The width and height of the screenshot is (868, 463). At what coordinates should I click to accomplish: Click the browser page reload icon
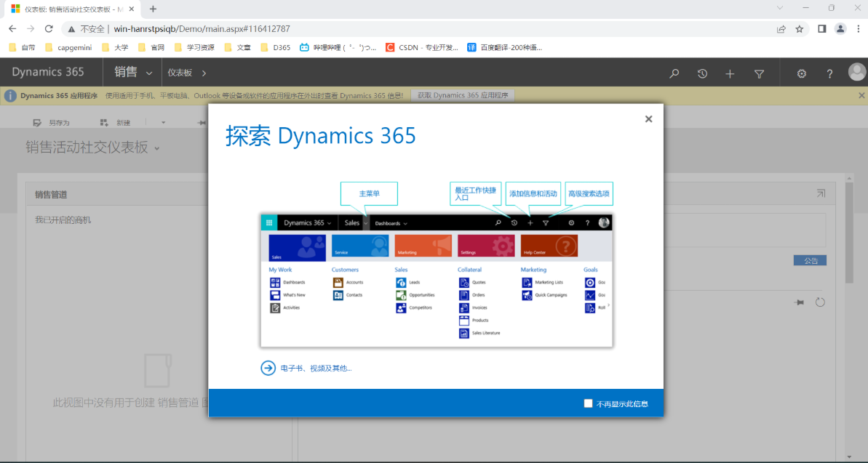click(x=49, y=29)
